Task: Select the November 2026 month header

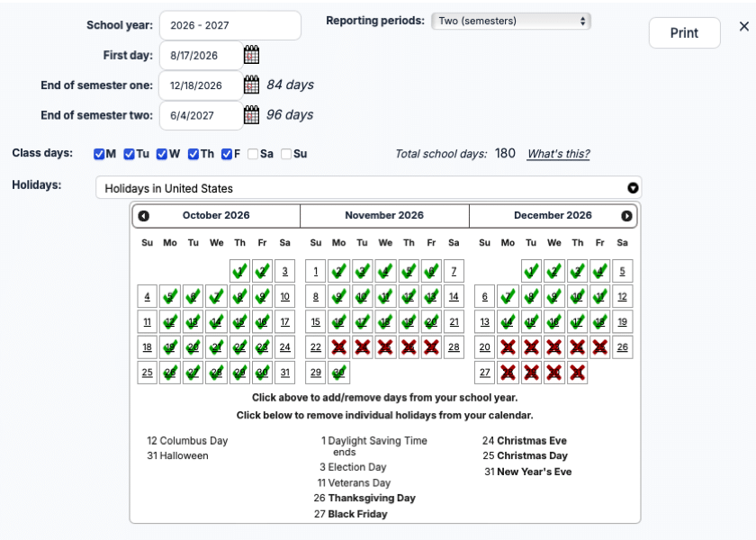Action: click(384, 215)
